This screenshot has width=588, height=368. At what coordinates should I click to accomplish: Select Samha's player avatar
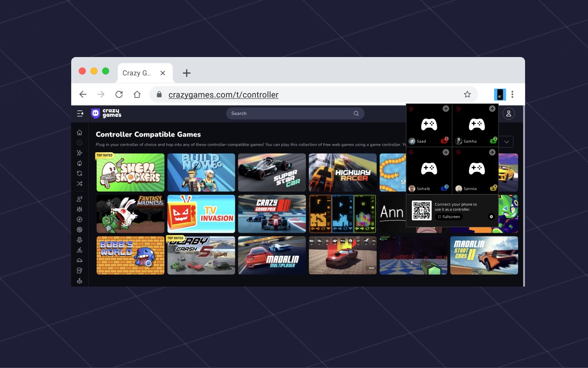[x=458, y=141]
